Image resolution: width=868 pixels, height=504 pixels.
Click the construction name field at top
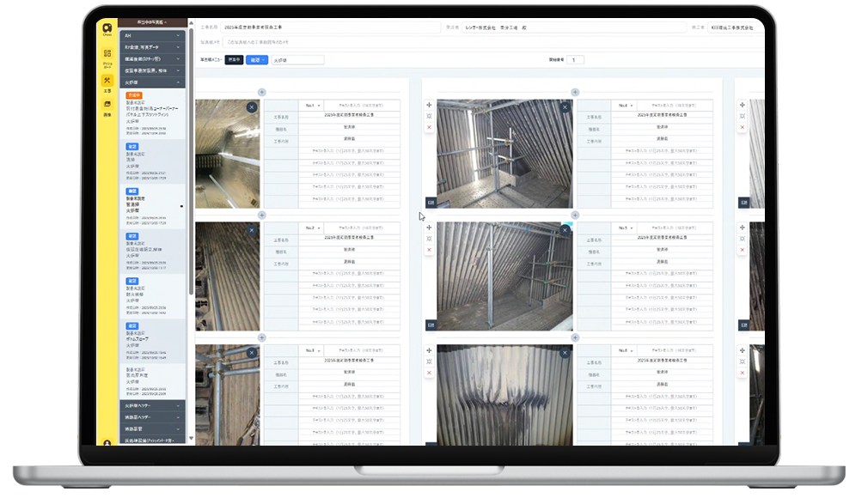coord(327,27)
